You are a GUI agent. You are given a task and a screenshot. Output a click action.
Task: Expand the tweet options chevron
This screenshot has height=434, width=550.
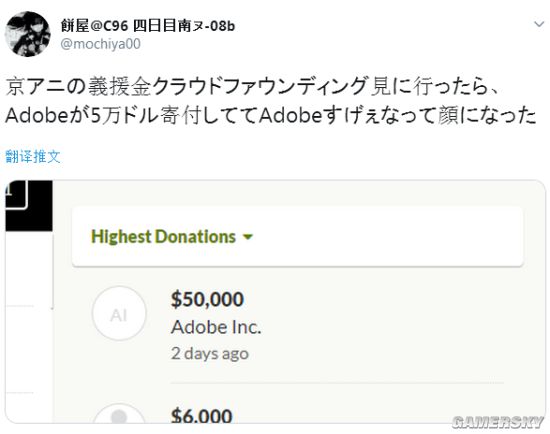pos(539,24)
